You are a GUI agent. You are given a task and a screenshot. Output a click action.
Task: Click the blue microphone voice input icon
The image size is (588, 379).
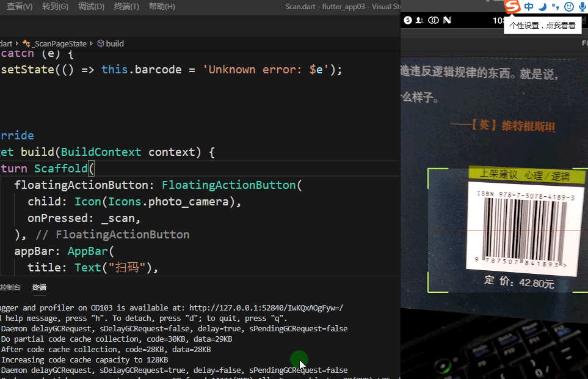[583, 7]
